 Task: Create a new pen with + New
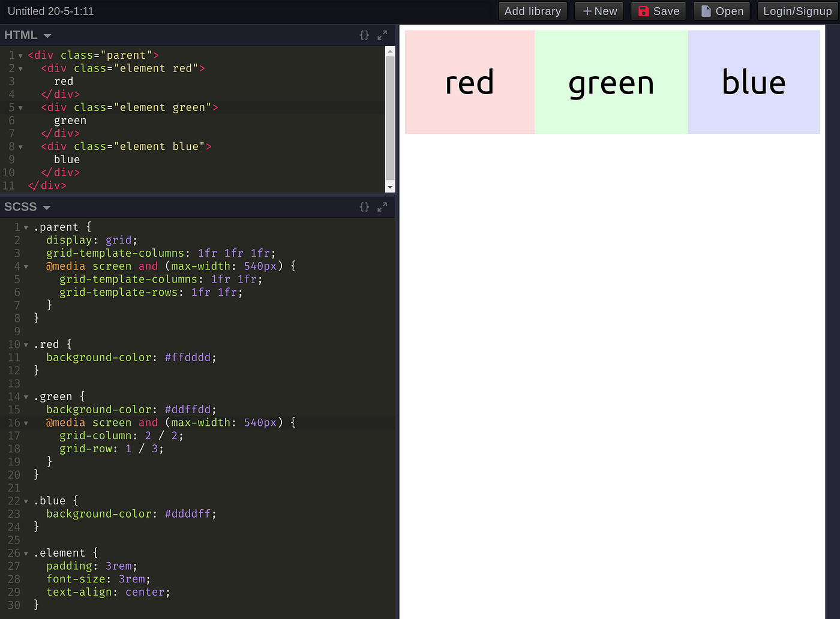(x=599, y=11)
